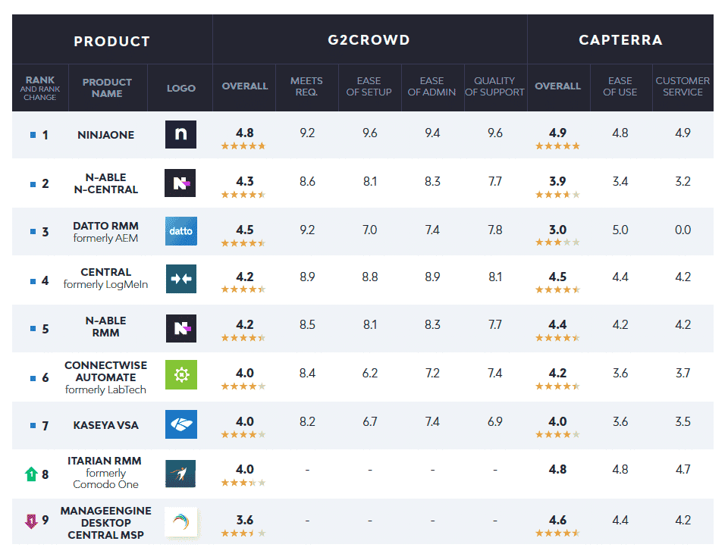Click the G2CROWD group header
728x560 pixels.
point(369,40)
